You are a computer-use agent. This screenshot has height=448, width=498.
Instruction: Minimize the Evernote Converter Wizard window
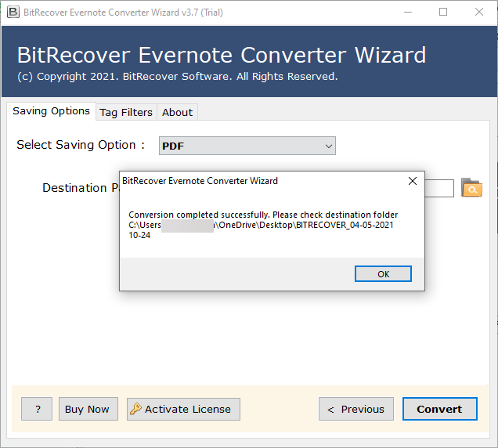pos(408,13)
